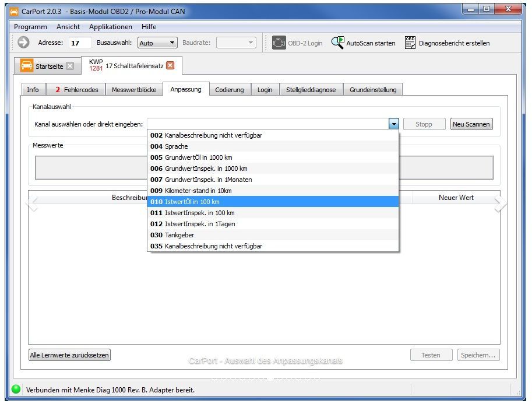
Task: Open the Hilfe menu
Action: point(149,27)
